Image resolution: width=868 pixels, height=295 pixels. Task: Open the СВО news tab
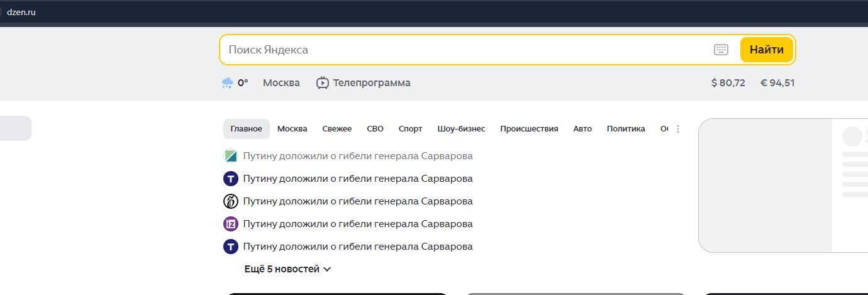tap(375, 129)
